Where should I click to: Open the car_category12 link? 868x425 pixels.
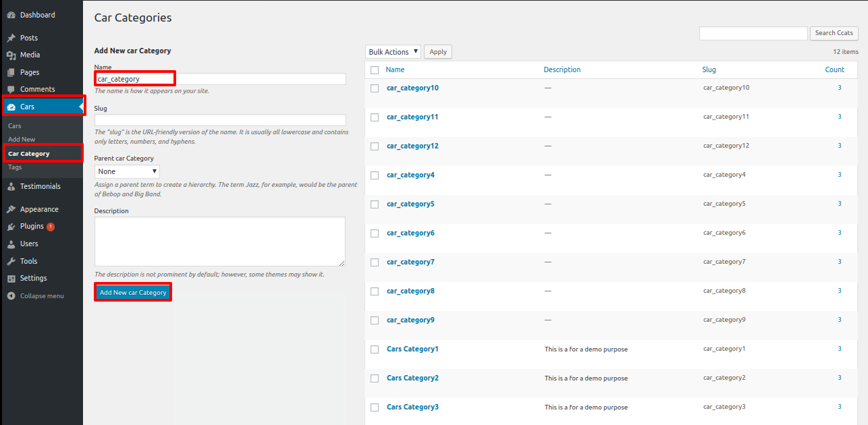(x=412, y=146)
